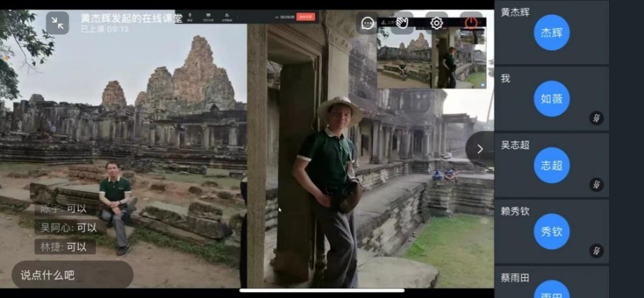Exit fullscreen with the shrink arrows icon
This screenshot has height=298, width=644.
coord(57,23)
